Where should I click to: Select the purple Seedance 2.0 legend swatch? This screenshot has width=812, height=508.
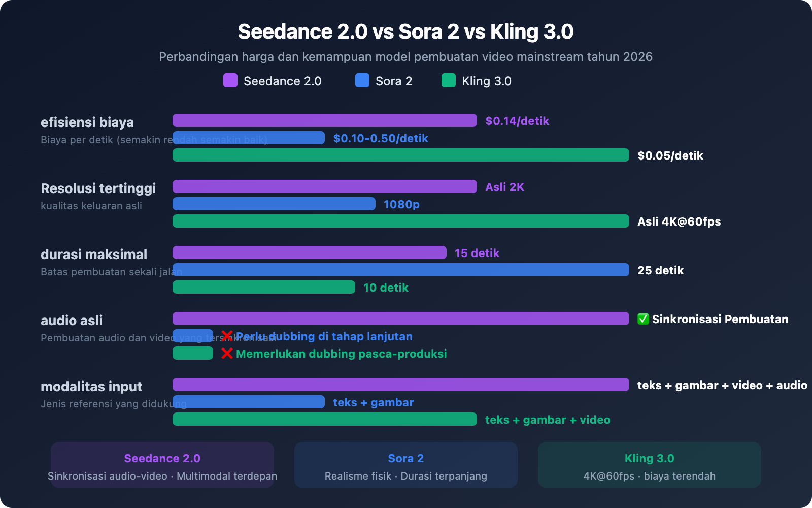(x=229, y=81)
